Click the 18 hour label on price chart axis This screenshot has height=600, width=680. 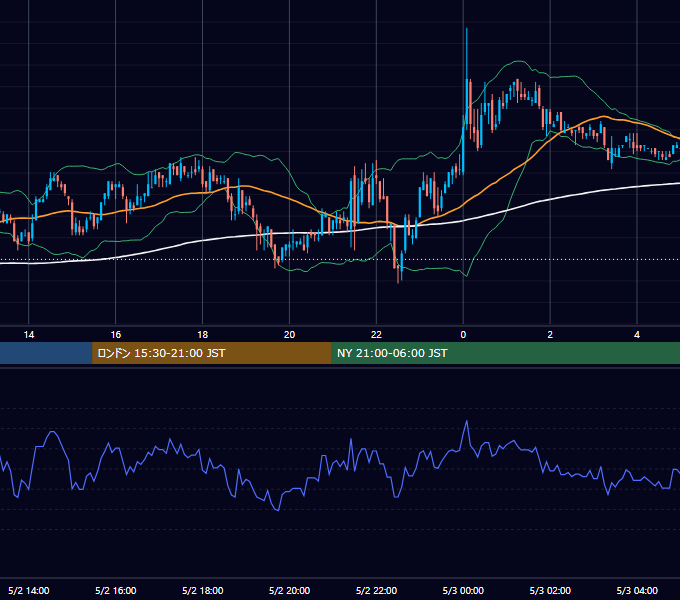(203, 335)
